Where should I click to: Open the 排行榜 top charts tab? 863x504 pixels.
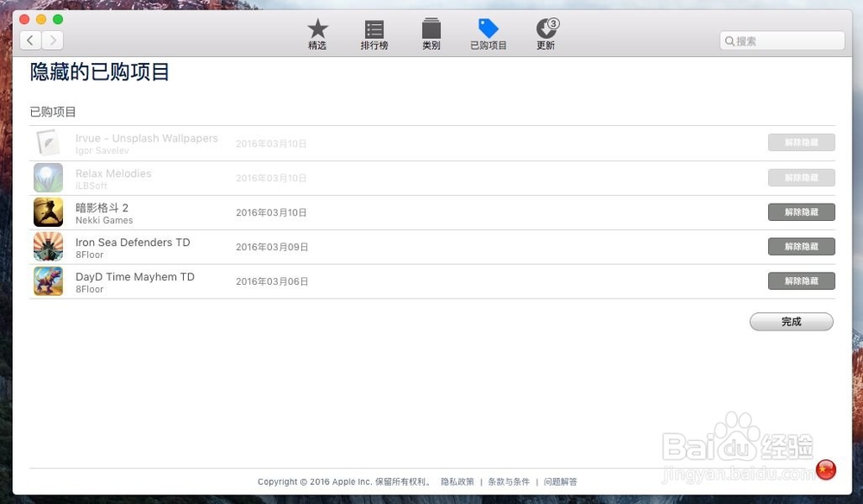click(375, 35)
